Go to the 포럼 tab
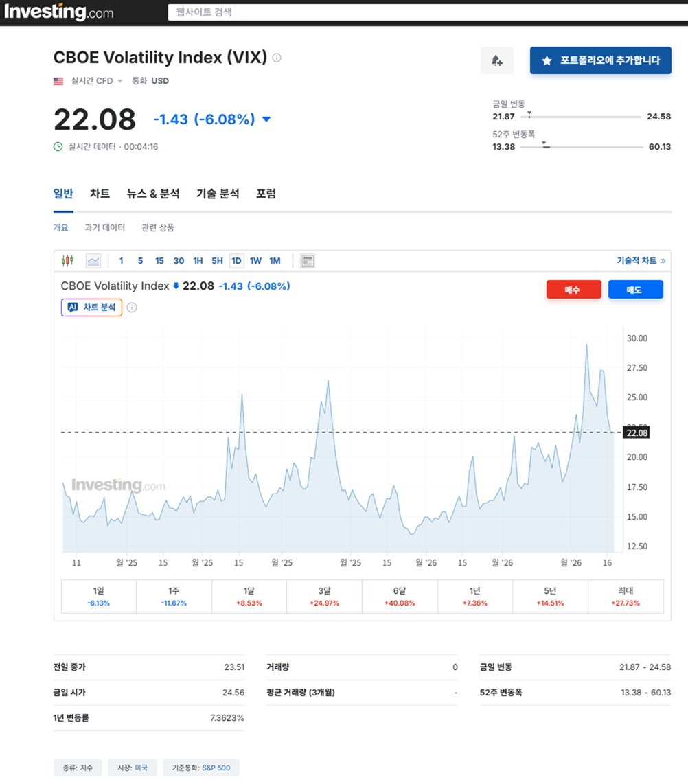 (x=266, y=194)
